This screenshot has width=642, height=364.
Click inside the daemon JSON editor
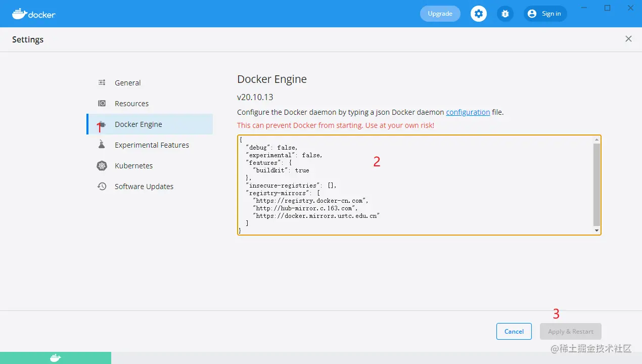click(416, 185)
